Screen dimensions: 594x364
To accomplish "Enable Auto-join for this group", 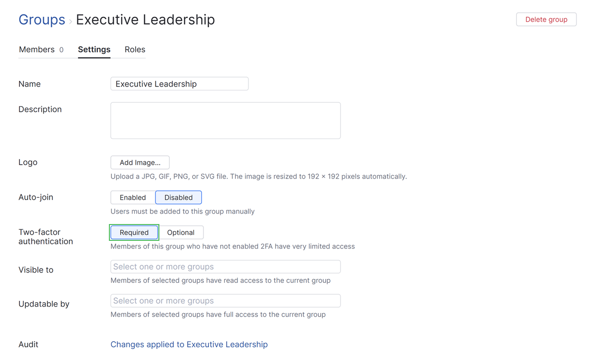I will tap(133, 197).
